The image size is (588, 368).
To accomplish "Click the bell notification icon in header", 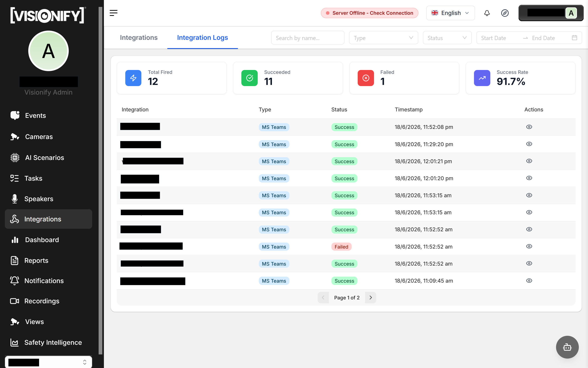I will tap(487, 13).
